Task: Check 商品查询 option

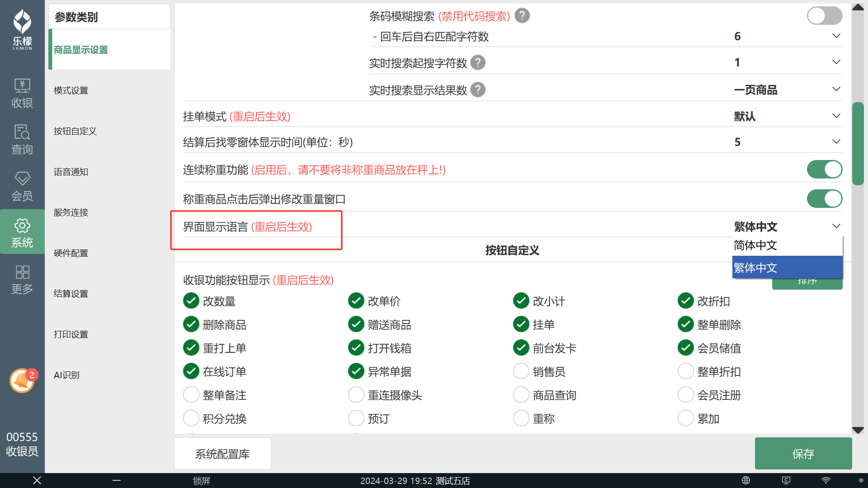Action: click(521, 394)
